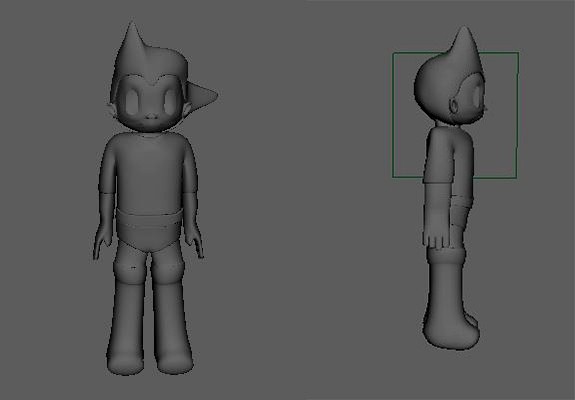Select the side-view model's boot
The image size is (575, 400).
click(452, 299)
